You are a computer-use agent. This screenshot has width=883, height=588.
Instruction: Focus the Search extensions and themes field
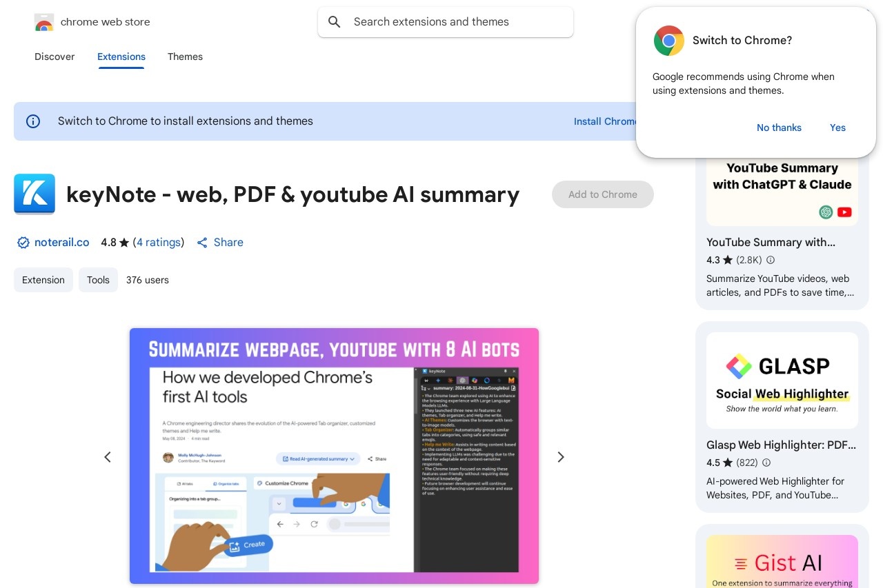[x=446, y=22]
